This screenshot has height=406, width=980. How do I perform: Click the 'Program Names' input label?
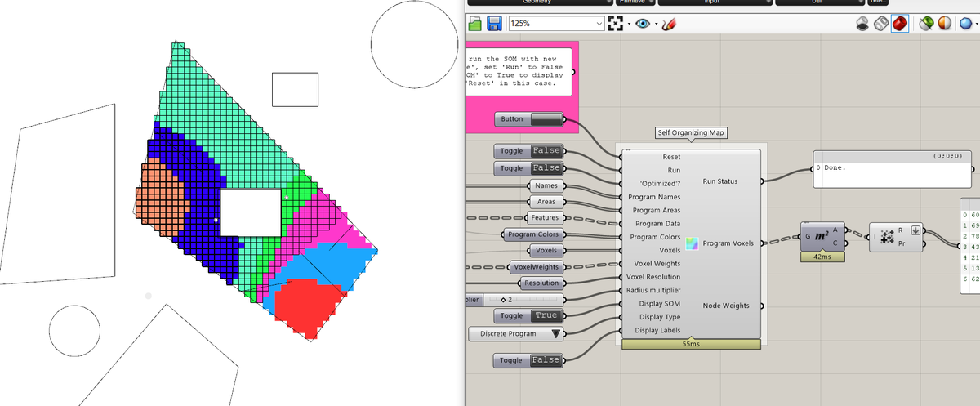coord(654,197)
